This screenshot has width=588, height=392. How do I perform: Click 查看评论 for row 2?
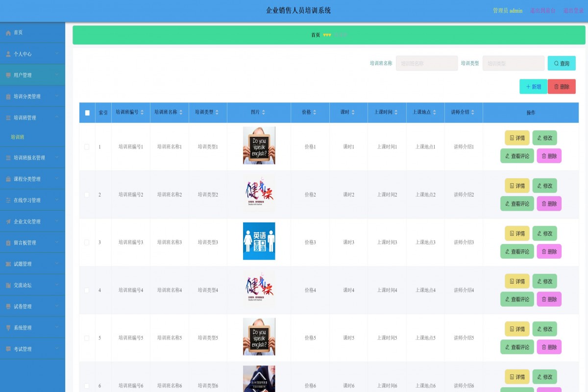(517, 204)
